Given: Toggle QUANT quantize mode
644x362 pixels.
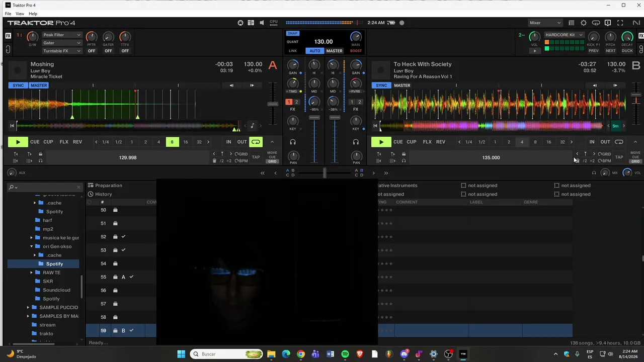Looking at the screenshot, I should [x=292, y=42].
